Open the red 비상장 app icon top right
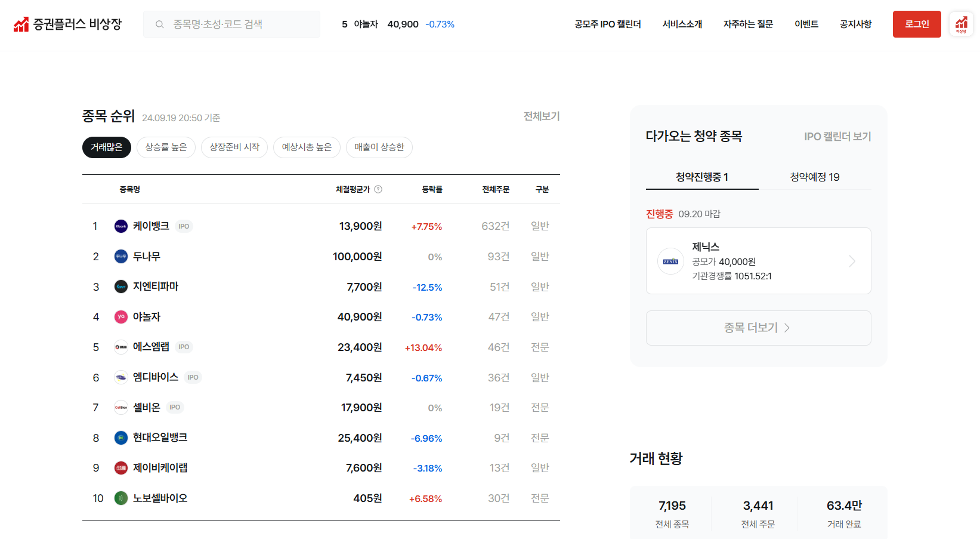The height and width of the screenshot is (539, 980). 961,24
